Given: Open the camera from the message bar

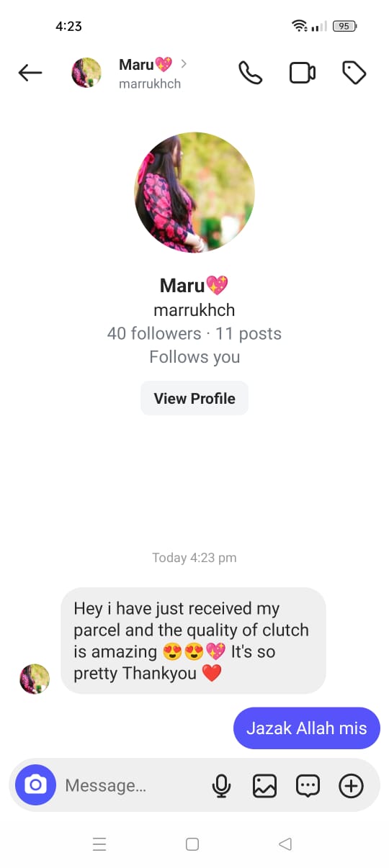Looking at the screenshot, I should point(35,785).
